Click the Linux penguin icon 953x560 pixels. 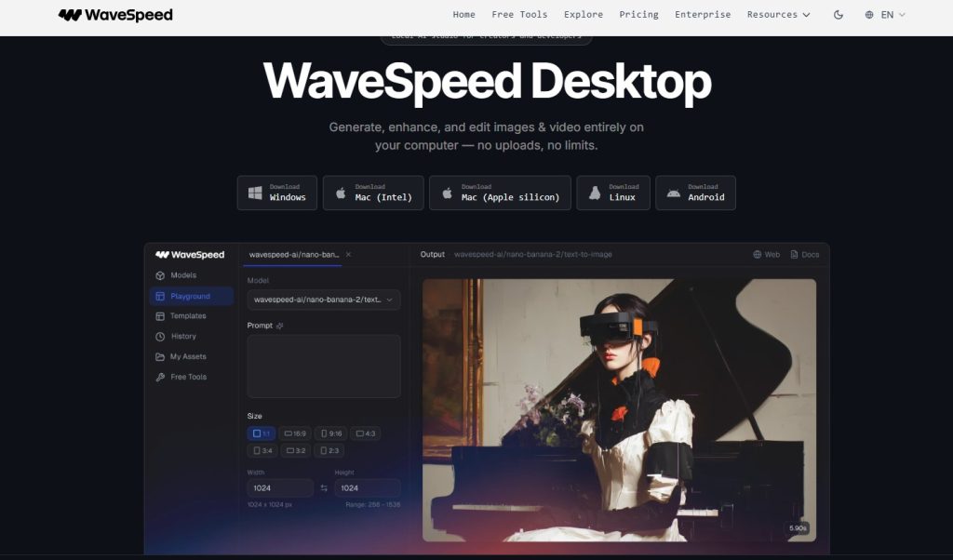595,193
